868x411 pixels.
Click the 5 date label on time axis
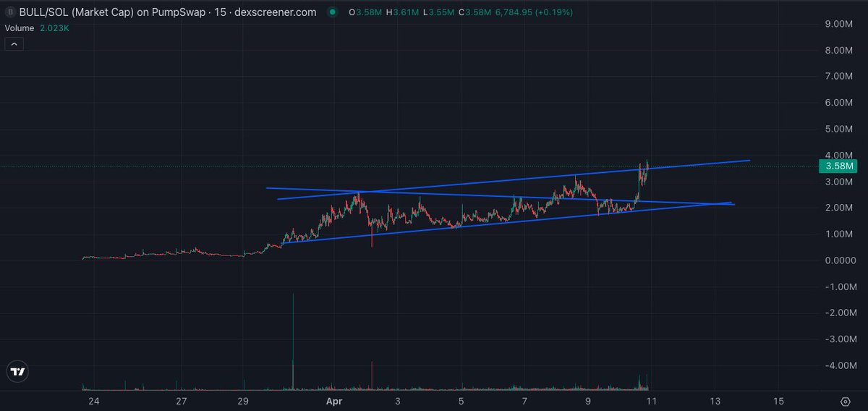(x=461, y=402)
